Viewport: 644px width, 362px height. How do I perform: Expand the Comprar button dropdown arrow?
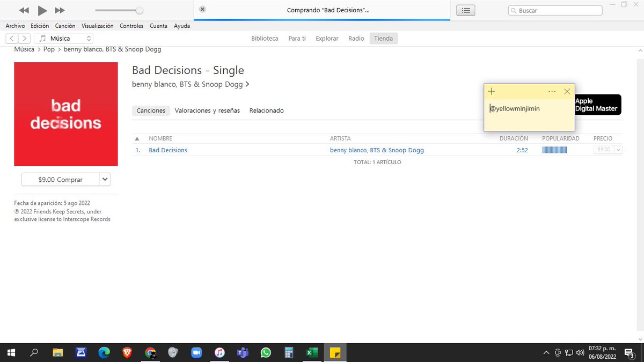click(x=105, y=179)
